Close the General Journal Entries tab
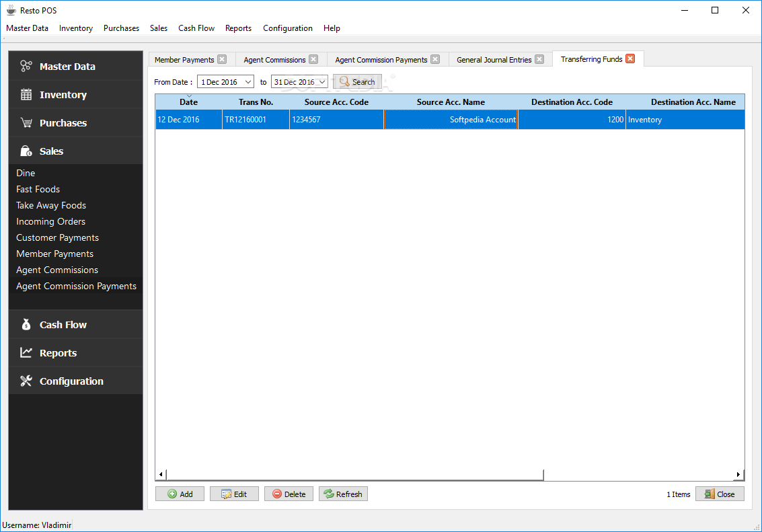 (x=539, y=59)
